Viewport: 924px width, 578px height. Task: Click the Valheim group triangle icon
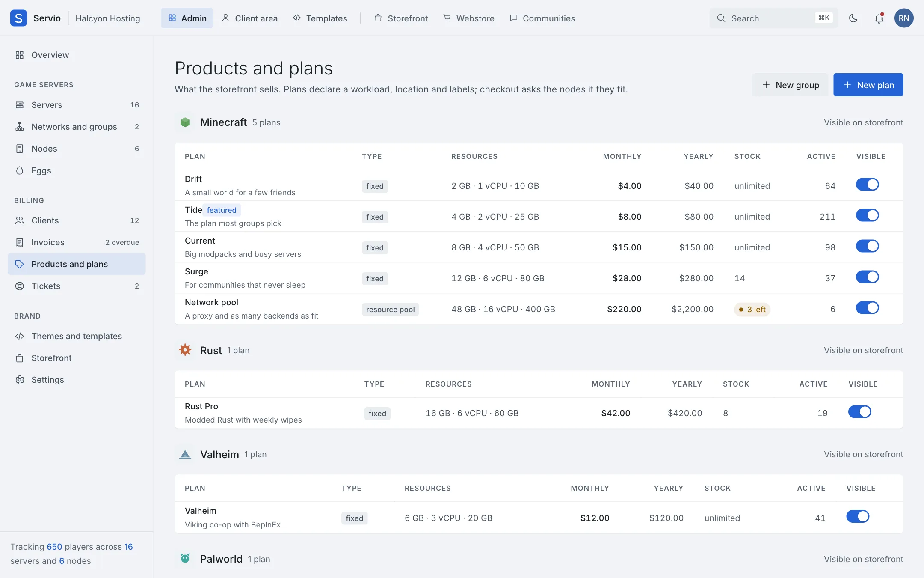pos(185,454)
